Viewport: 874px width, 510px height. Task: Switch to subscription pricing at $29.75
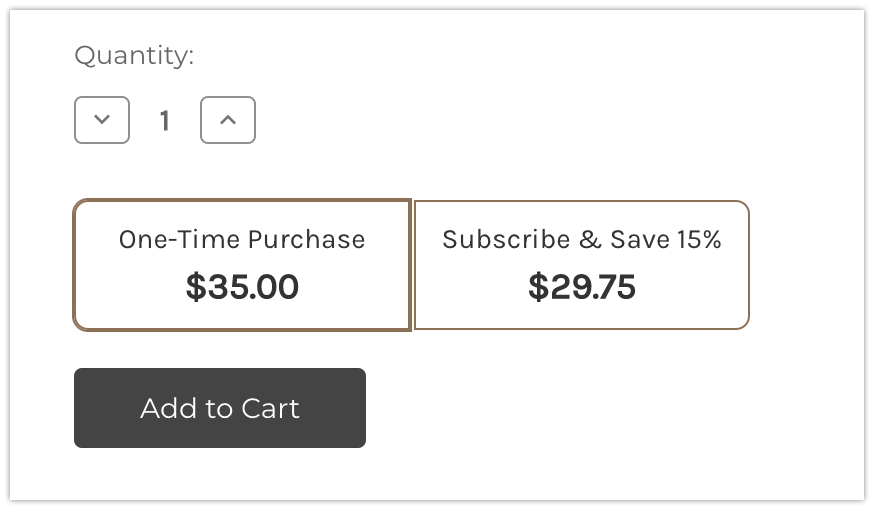coord(581,265)
